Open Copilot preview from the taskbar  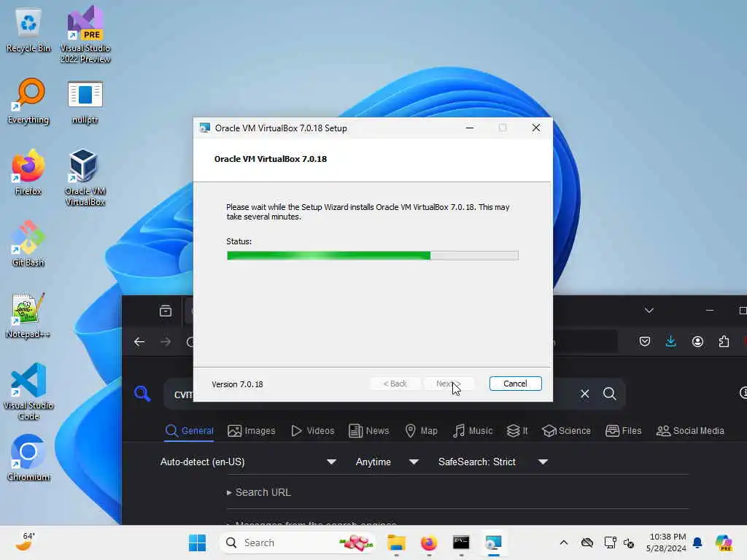click(x=724, y=542)
